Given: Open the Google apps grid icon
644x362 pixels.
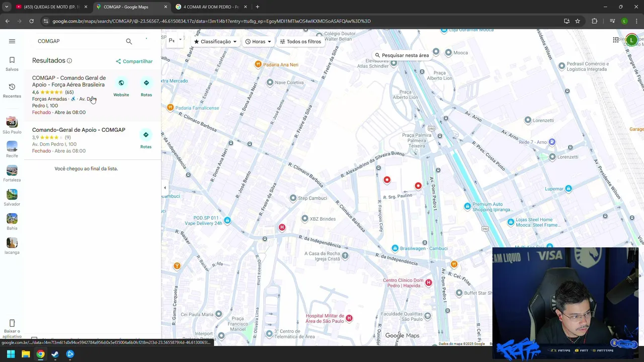Looking at the screenshot, I should click(616, 40).
